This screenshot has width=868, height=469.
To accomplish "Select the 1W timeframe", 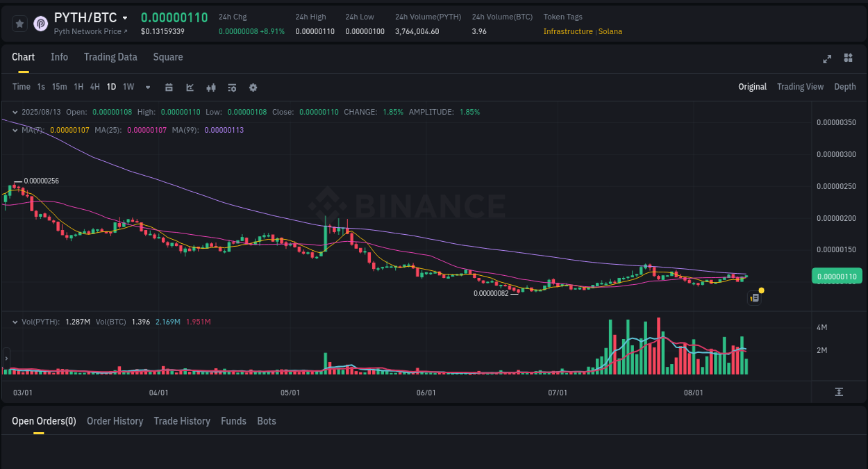I will pos(128,87).
